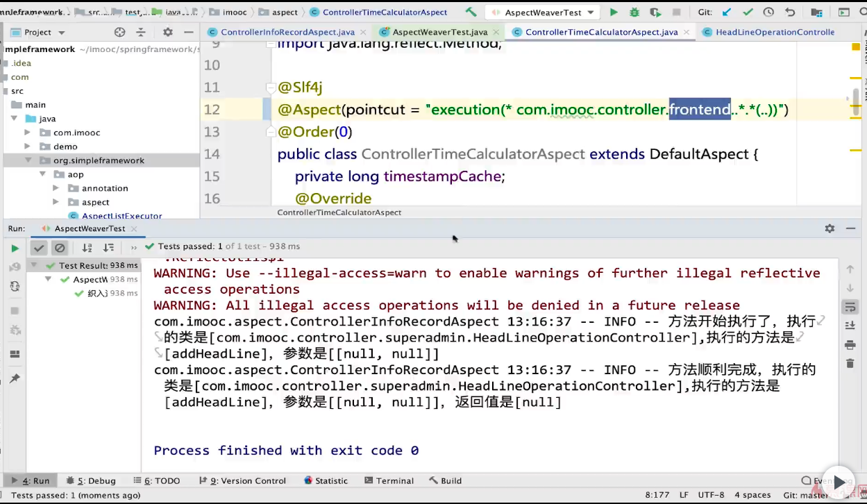
Task: Start debugging with the toolbar bug icon
Action: pyautogui.click(x=634, y=12)
